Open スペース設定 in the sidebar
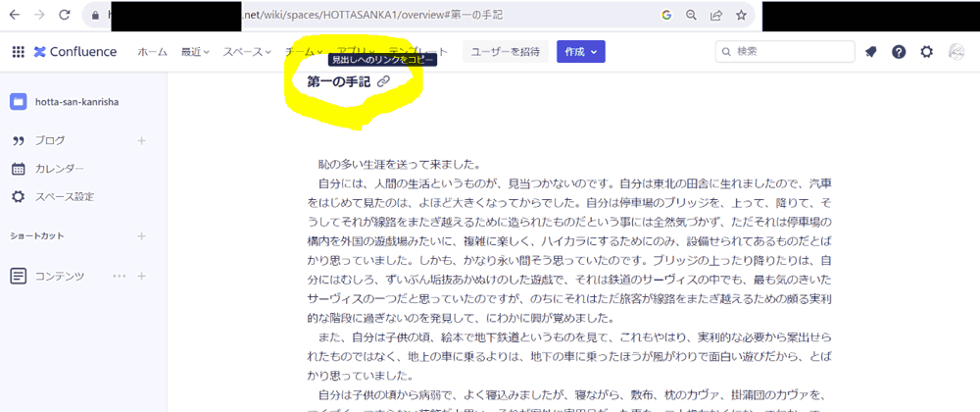 65,196
